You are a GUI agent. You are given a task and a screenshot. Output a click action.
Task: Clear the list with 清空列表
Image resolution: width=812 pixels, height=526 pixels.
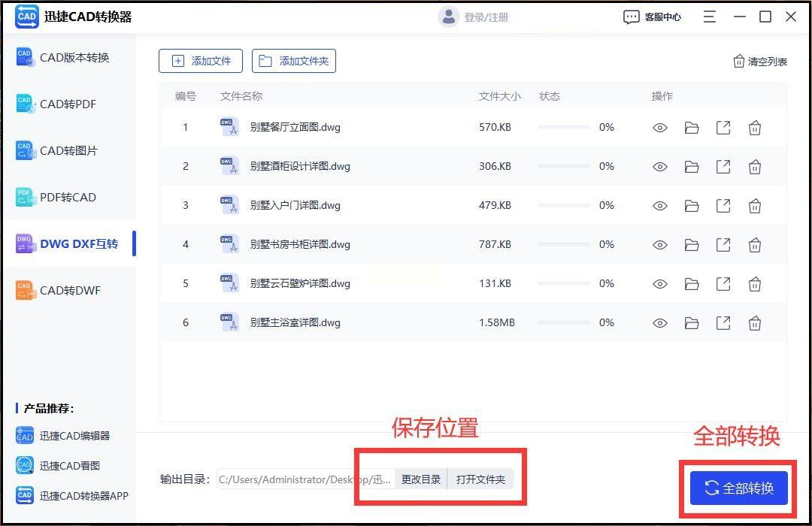(x=760, y=62)
